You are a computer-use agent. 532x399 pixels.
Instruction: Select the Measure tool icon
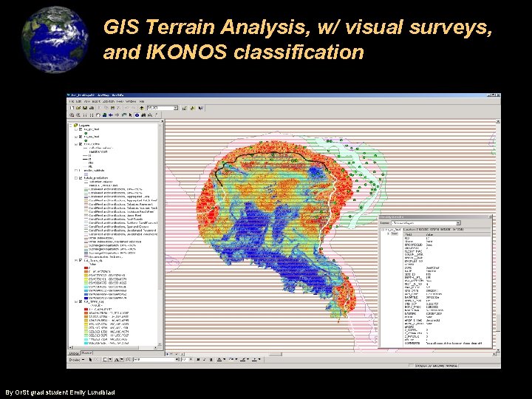[150, 115]
